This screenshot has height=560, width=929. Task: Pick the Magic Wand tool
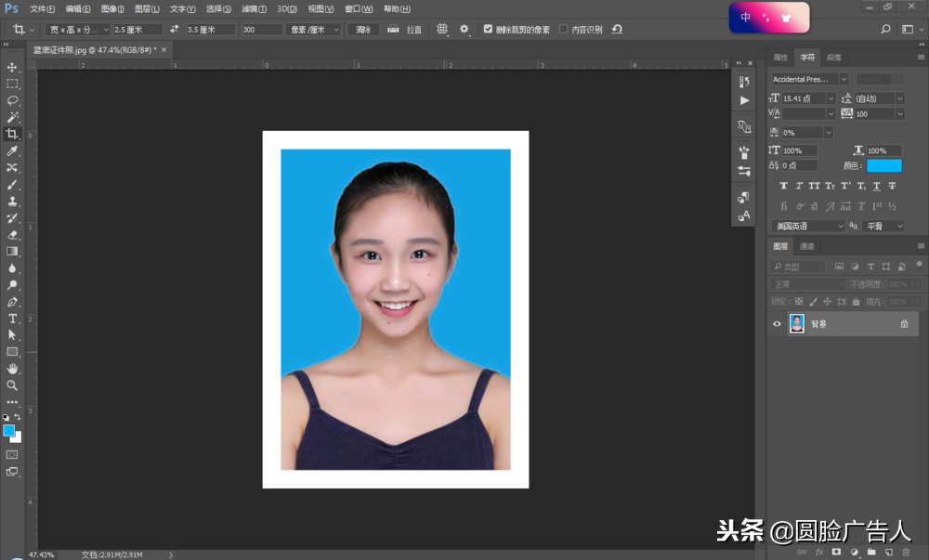pos(12,118)
